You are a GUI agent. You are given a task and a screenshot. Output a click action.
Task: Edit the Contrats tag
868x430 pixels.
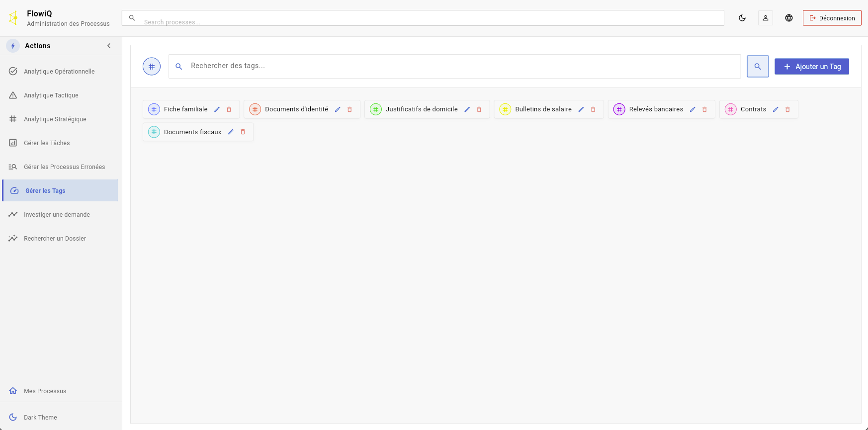click(x=776, y=109)
